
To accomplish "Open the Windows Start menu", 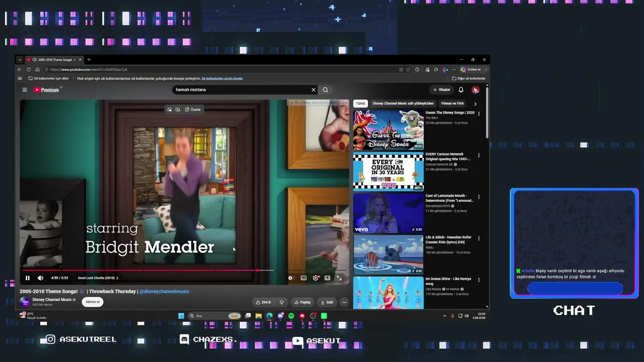I will click(x=181, y=316).
